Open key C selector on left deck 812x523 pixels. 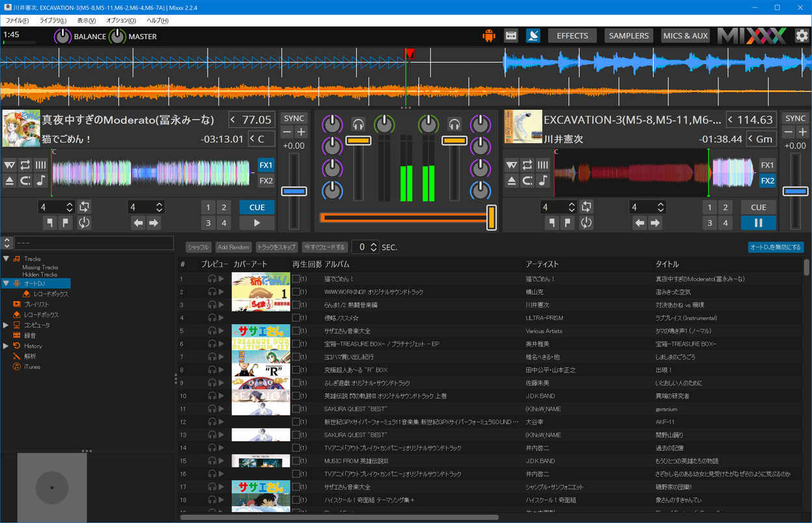261,139
